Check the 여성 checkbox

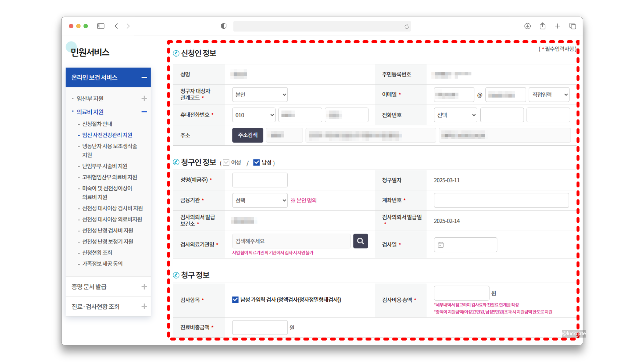pos(226,163)
